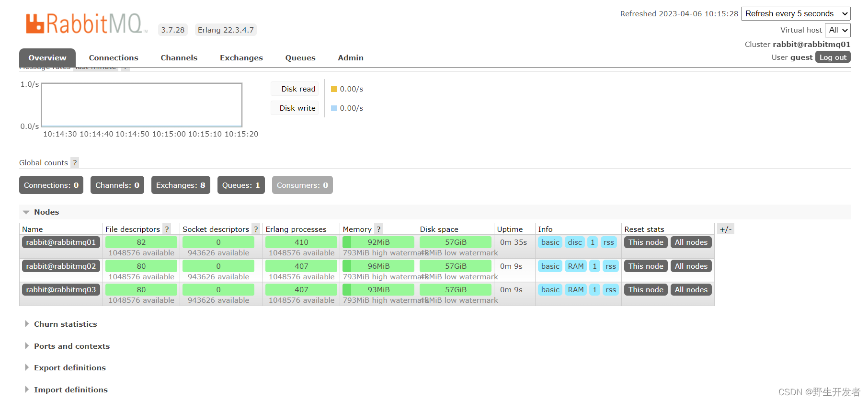Click RAM info tag for rabbitmq03
The width and height of the screenshot is (868, 401).
(x=576, y=290)
